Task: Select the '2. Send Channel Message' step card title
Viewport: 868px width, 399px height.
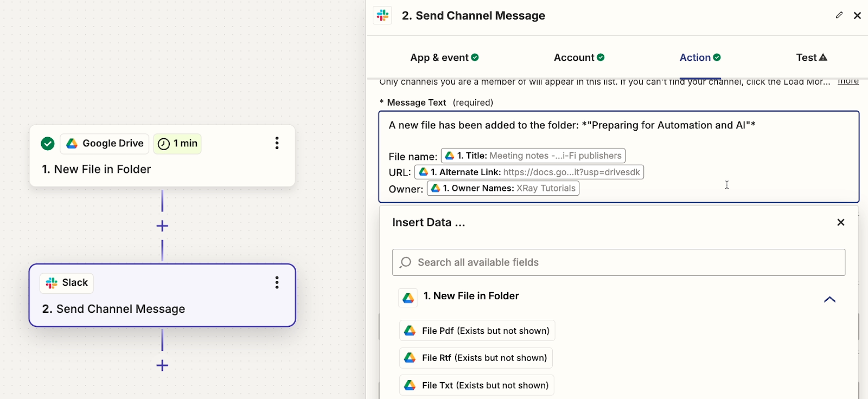Action: pos(114,309)
